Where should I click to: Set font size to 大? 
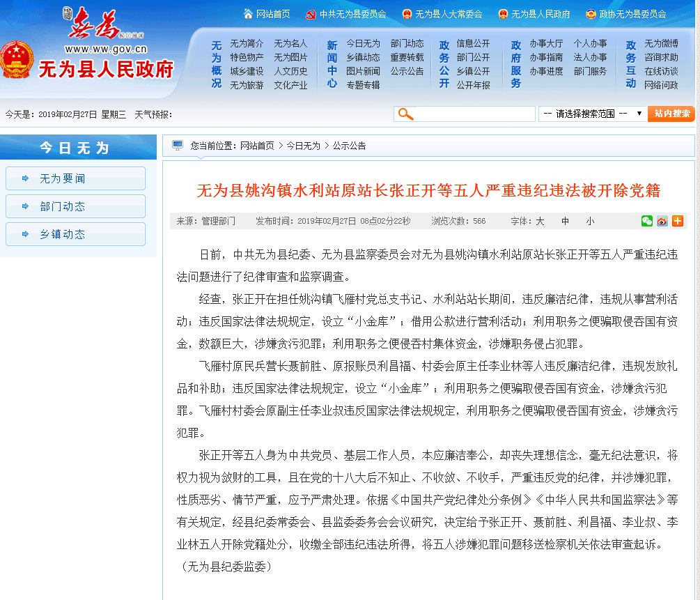[x=540, y=221]
